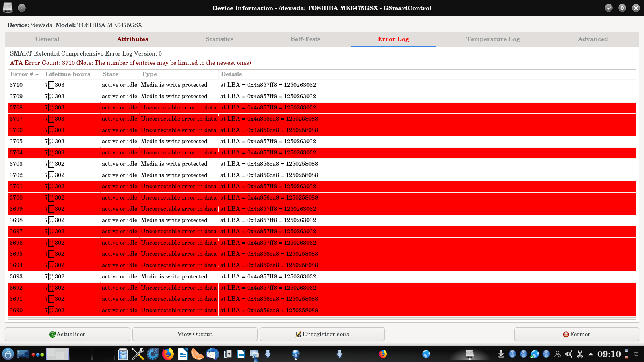The image size is (644, 362).
Task: Open Thunderbird mail launcher
Action: [x=213, y=354]
